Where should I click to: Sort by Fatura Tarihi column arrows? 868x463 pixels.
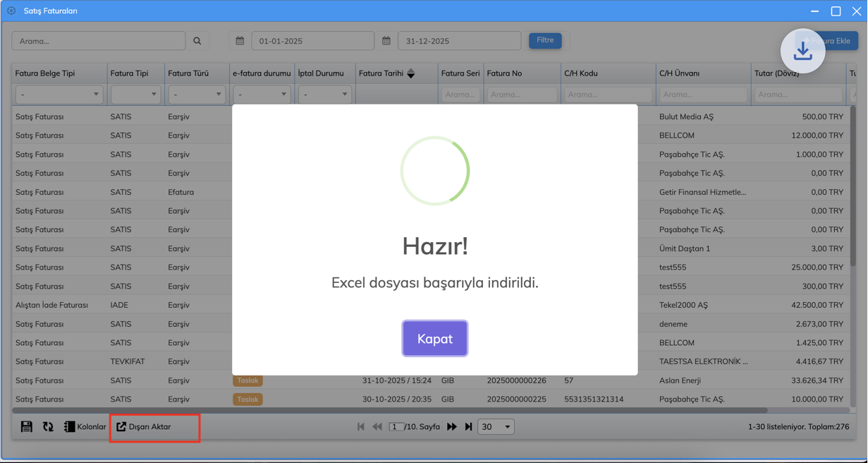pyautogui.click(x=411, y=73)
